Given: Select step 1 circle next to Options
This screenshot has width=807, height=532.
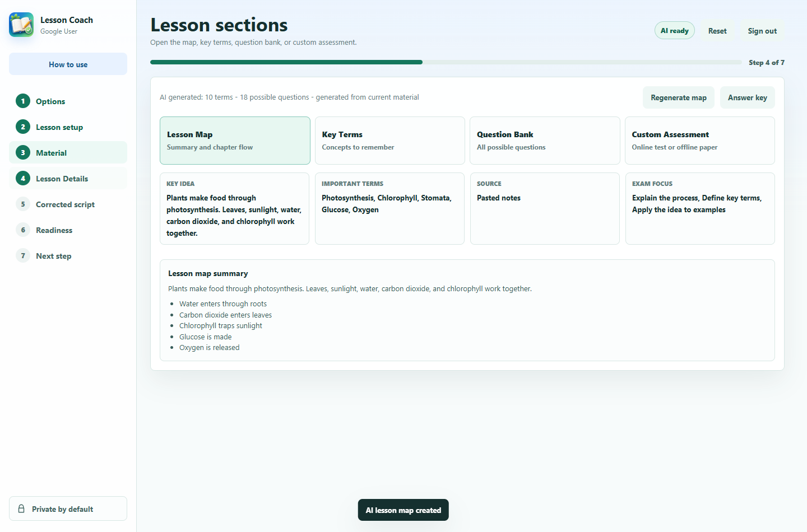Looking at the screenshot, I should (x=23, y=101).
